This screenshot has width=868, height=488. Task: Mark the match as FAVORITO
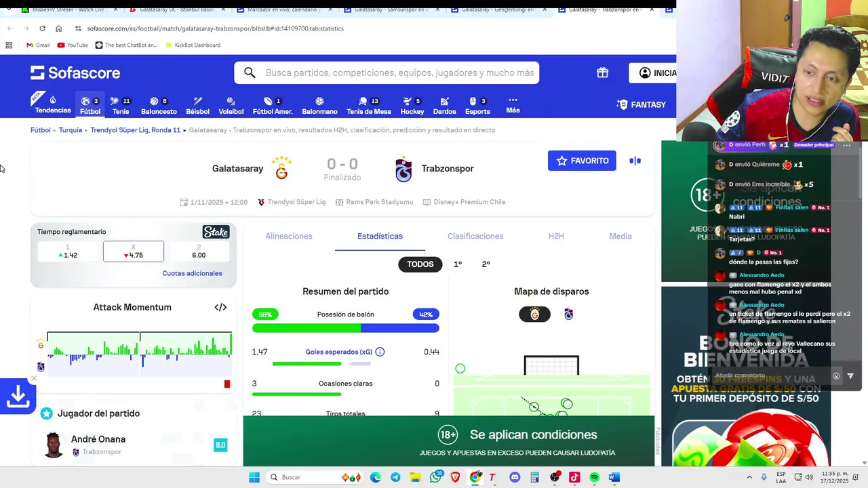(x=582, y=161)
